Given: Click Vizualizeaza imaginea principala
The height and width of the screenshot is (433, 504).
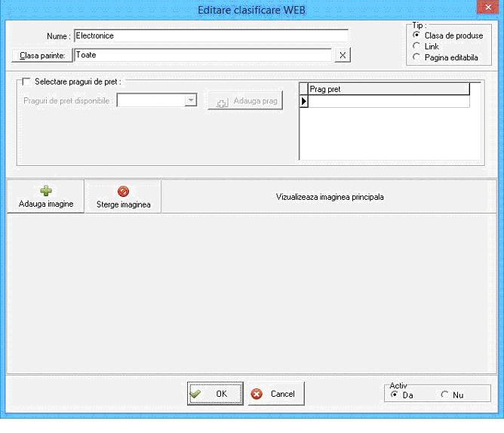Looking at the screenshot, I should 329,198.
